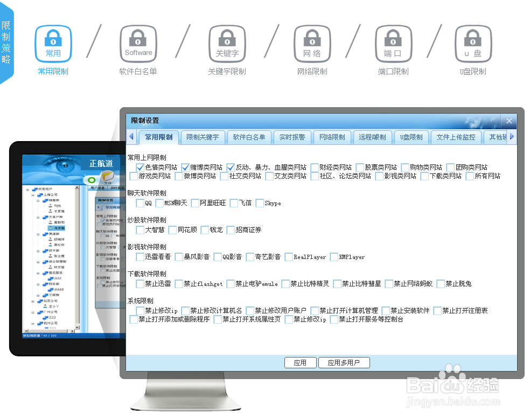530x420 pixels.
Task: Tick RealPlayer checkbox
Action: click(x=289, y=257)
